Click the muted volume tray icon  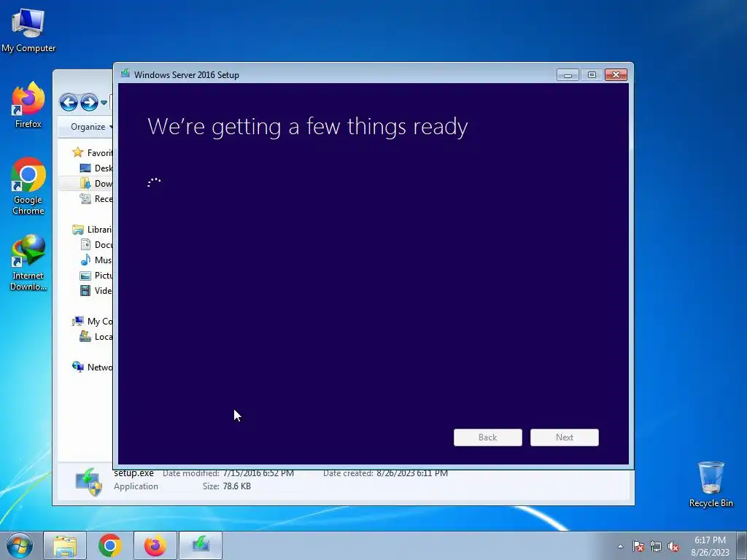(x=673, y=546)
